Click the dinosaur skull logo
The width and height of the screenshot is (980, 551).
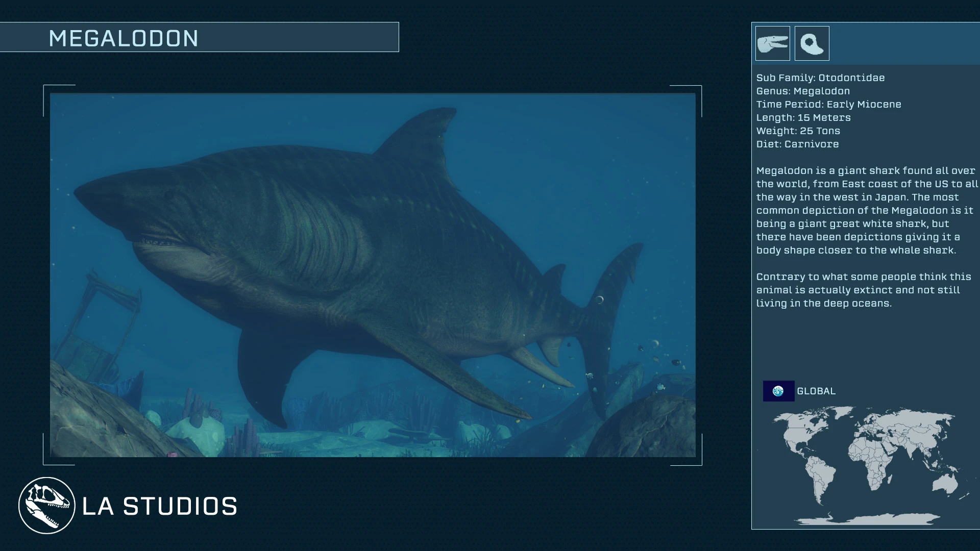click(x=46, y=506)
